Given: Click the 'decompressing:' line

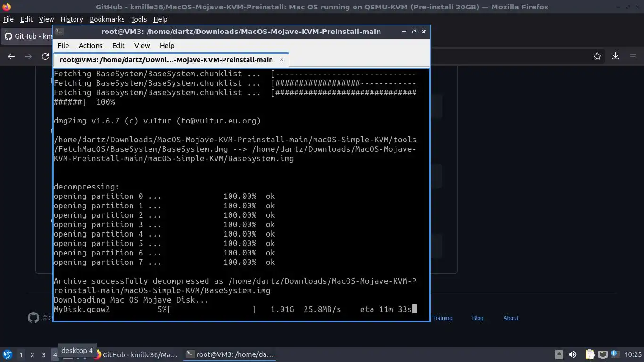Looking at the screenshot, I should coord(87,187).
